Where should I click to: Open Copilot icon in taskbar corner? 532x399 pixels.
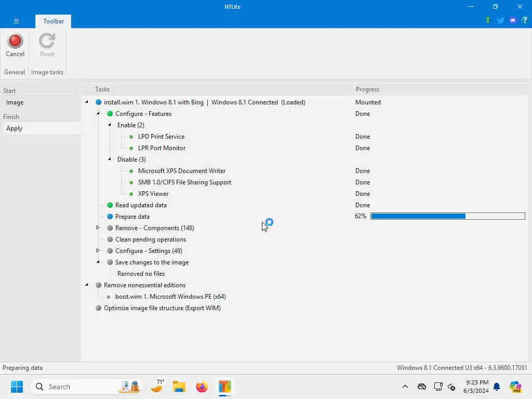pyautogui.click(x=515, y=387)
